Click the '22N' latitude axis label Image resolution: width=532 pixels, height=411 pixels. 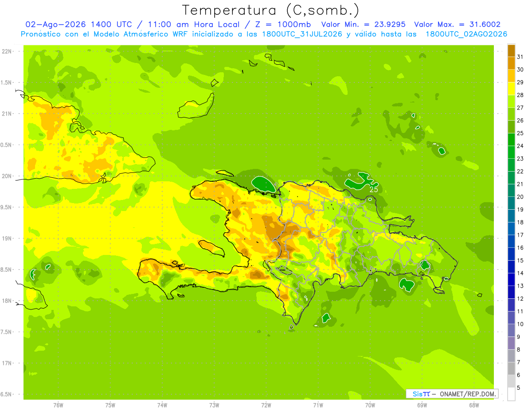click(7, 51)
